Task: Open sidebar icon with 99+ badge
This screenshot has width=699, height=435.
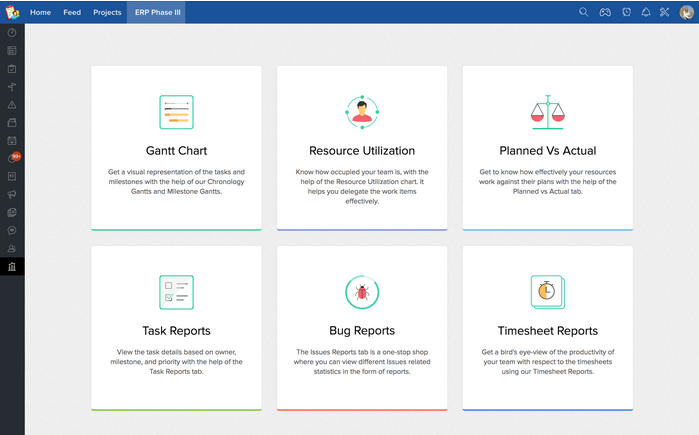Action: (13, 158)
